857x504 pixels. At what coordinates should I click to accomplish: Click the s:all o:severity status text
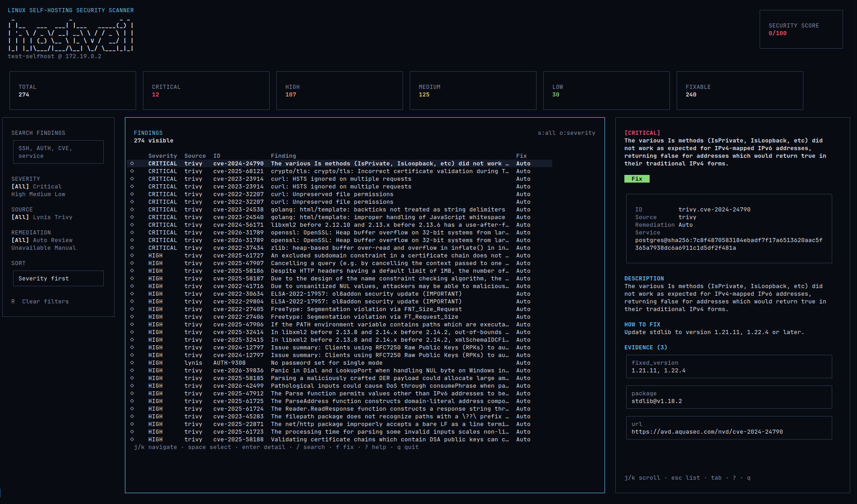[567, 133]
